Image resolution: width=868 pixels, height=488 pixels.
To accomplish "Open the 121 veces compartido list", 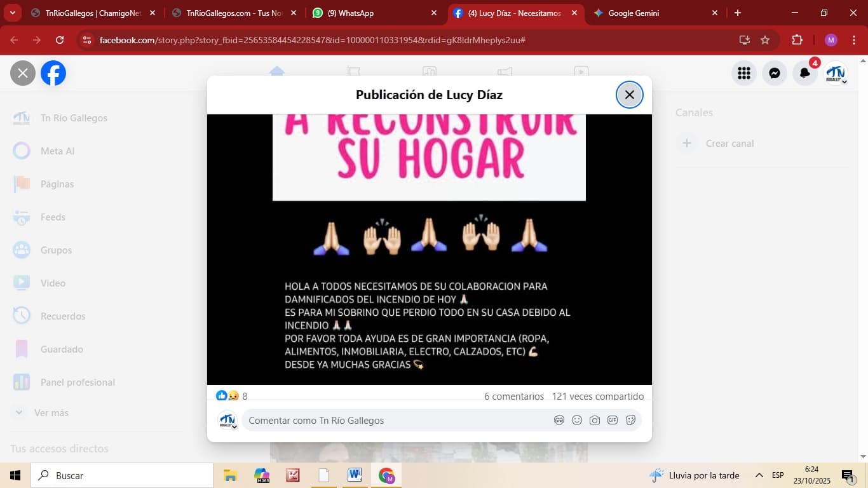I will (597, 396).
